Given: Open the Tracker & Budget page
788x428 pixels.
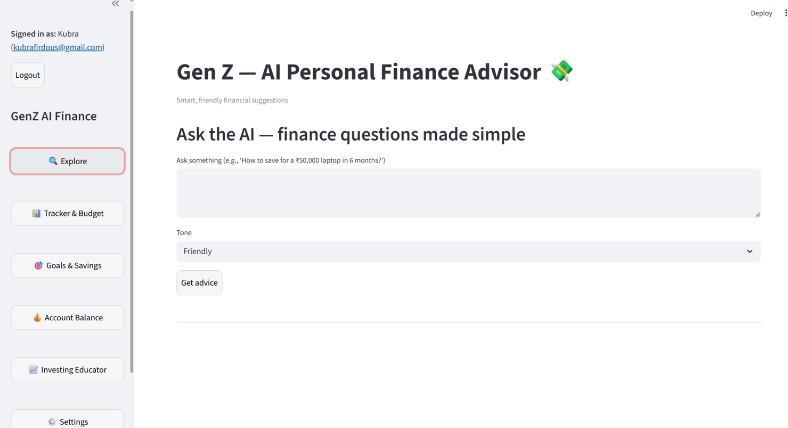Looking at the screenshot, I should 68,213.
